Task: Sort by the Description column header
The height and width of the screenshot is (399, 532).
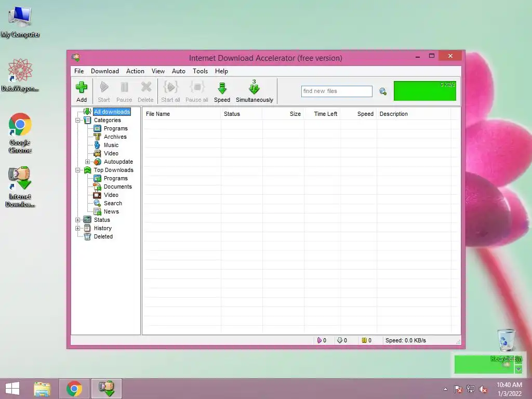Action: coord(414,114)
